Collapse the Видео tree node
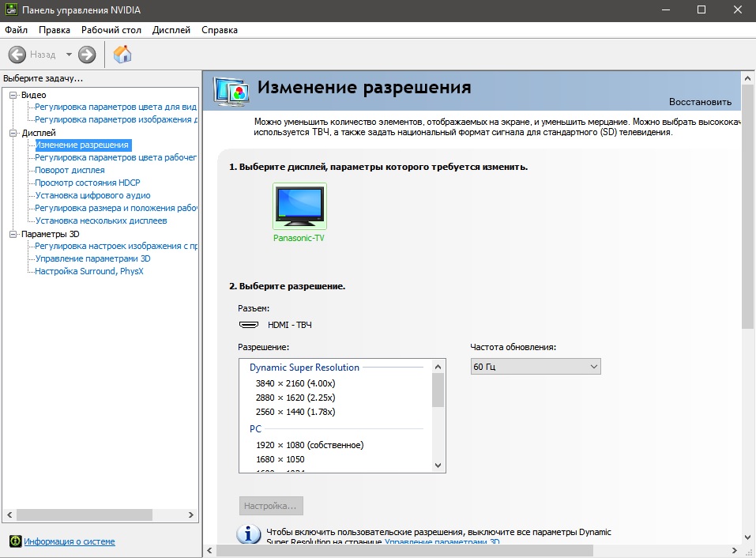756x558 pixels. [13, 95]
